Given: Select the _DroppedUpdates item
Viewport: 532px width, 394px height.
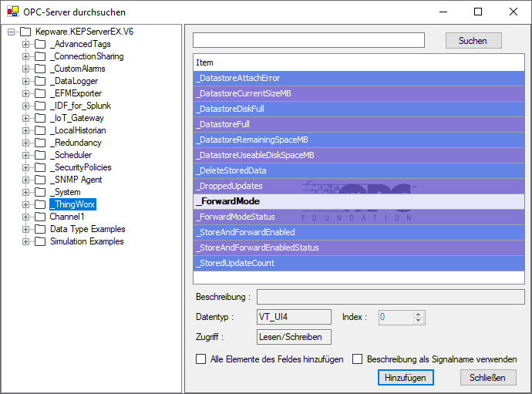Looking at the screenshot, I should pyautogui.click(x=359, y=186).
